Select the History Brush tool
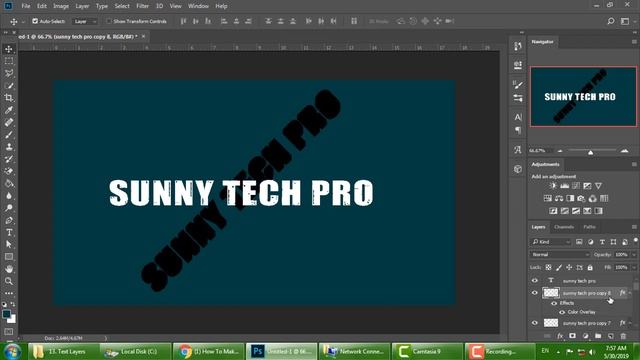Screen dimensions: 640x360 [x=9, y=159]
